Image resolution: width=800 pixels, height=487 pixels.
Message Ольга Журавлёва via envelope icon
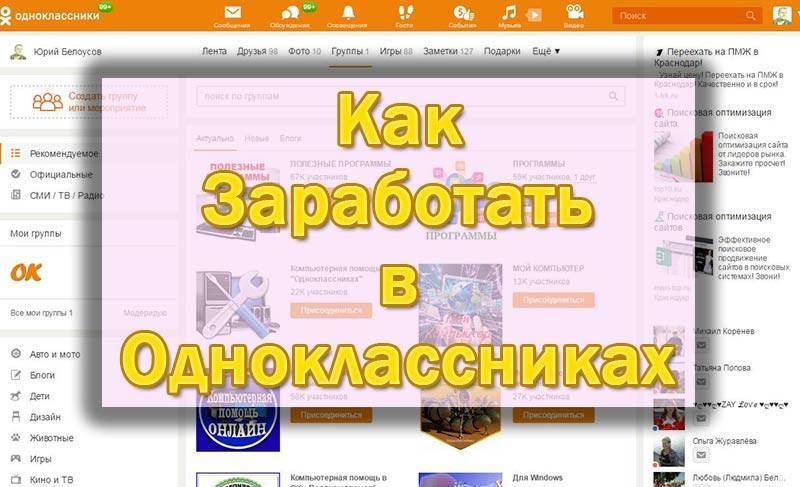(x=701, y=454)
